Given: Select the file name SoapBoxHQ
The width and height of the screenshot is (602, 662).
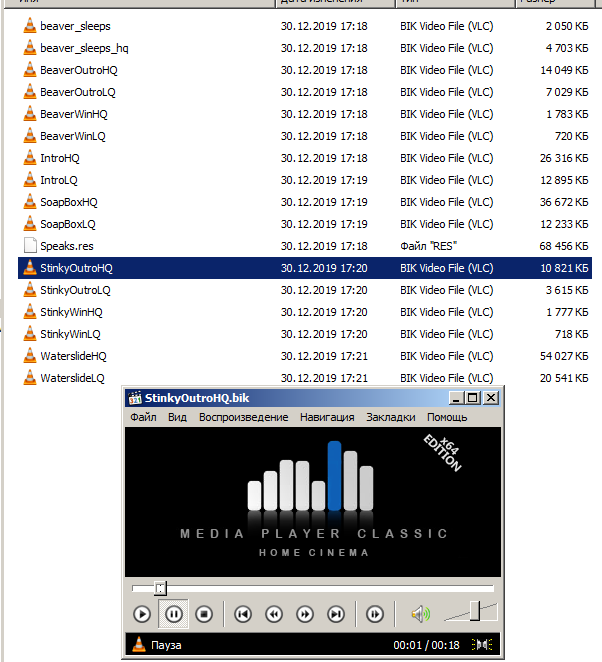Looking at the screenshot, I should 68,202.
